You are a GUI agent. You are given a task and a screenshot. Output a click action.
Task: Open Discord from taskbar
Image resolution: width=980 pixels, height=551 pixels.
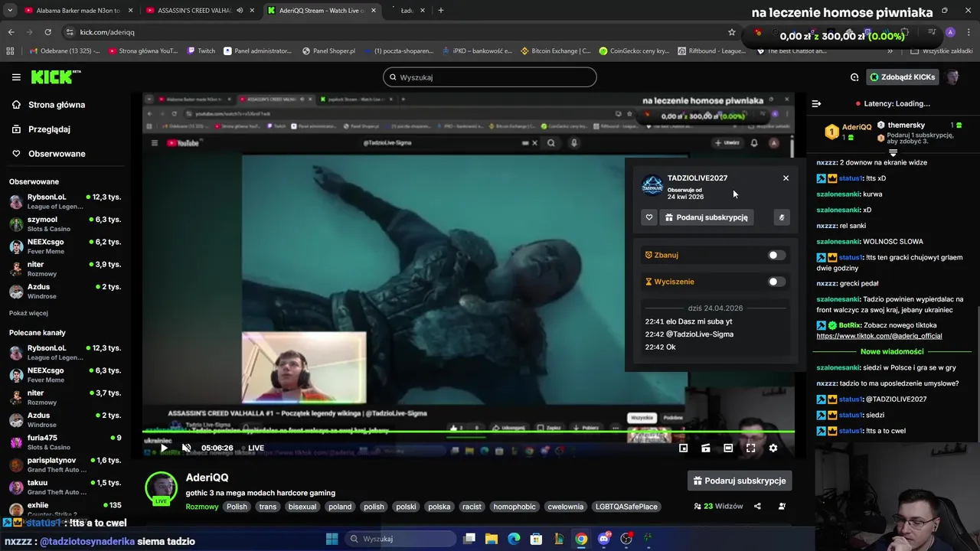(x=604, y=539)
